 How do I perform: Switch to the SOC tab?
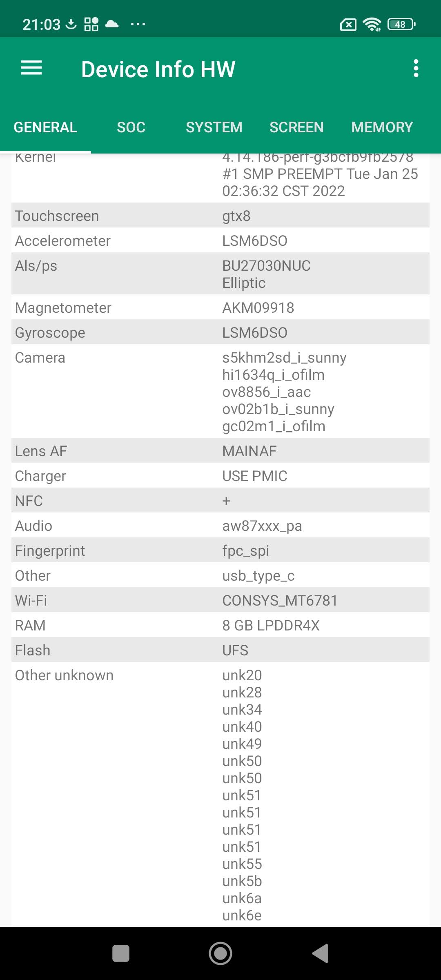pyautogui.click(x=131, y=127)
